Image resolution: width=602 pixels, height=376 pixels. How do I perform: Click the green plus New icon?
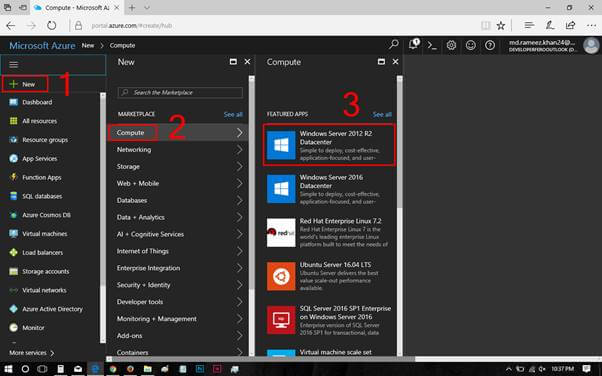(13, 84)
